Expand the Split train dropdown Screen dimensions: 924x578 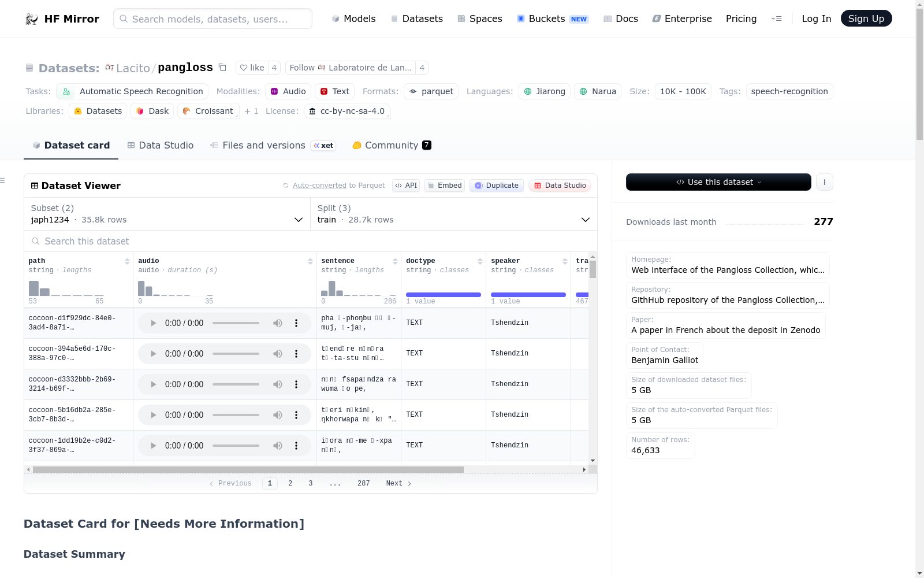tap(454, 214)
